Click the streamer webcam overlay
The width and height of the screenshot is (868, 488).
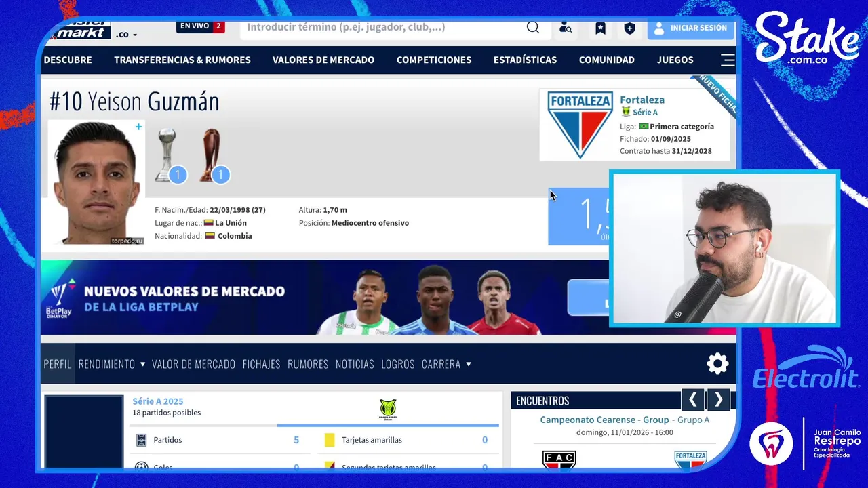coord(724,249)
